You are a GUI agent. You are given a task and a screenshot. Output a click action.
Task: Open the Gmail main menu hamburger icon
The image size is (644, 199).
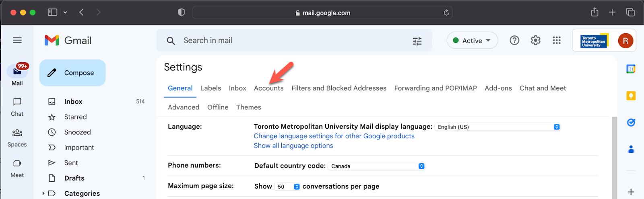pos(17,40)
